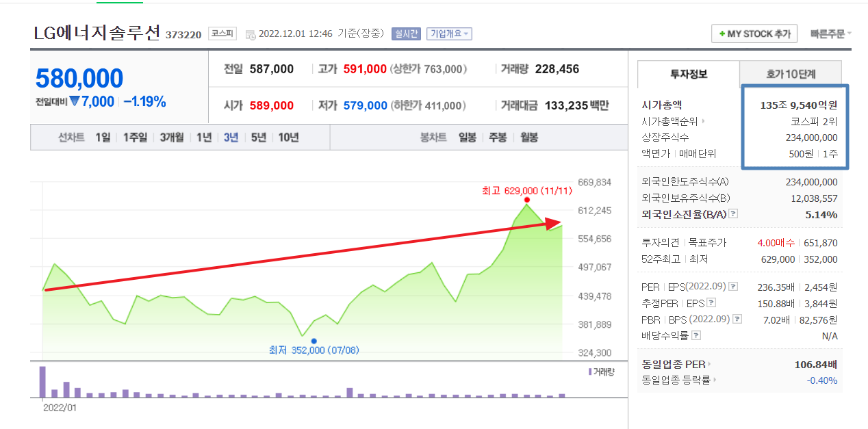Click the arrow icon beside 동일업종 PER
This screenshot has height=429, width=868.
click(x=709, y=364)
